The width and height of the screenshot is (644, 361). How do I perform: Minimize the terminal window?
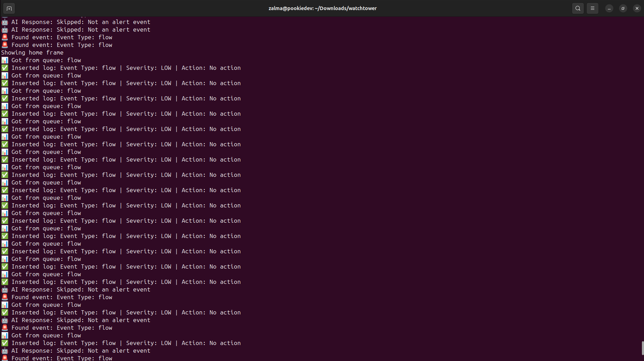[609, 8]
